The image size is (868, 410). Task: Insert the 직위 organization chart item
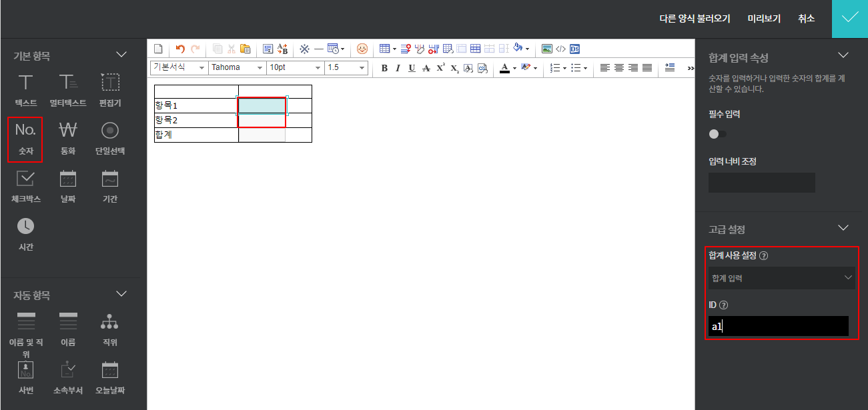(109, 329)
